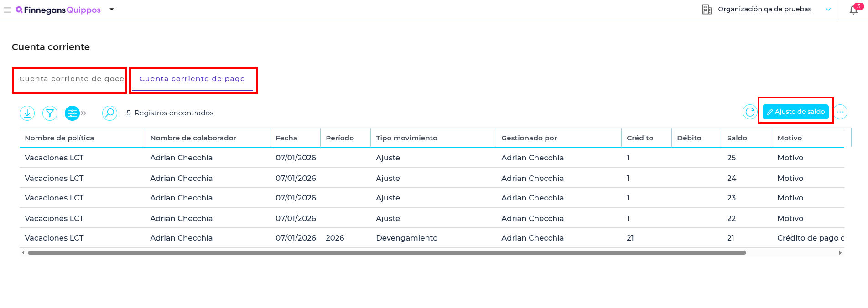Open the organization selector chevron
Viewport: 868px width, 308px height.
pyautogui.click(x=828, y=10)
